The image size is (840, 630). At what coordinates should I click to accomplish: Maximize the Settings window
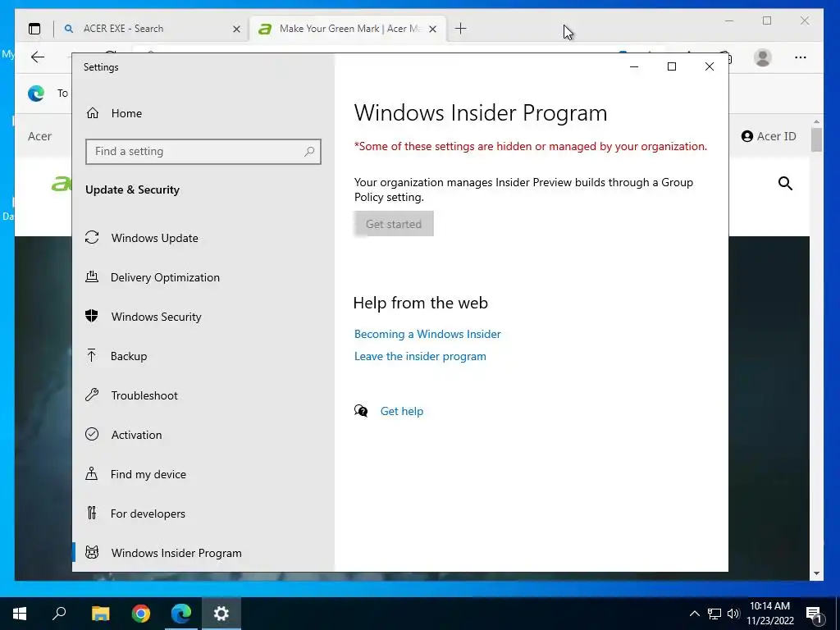pos(672,67)
